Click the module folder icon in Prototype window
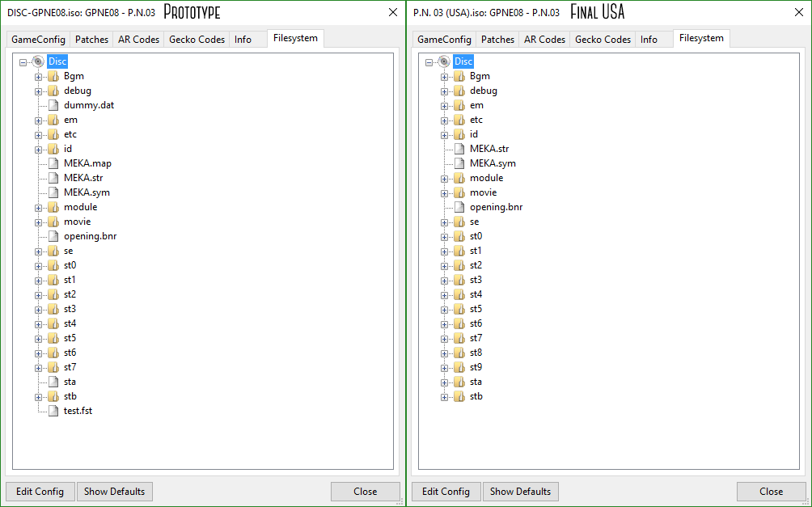Viewport: 812px width, 507px height. point(53,207)
